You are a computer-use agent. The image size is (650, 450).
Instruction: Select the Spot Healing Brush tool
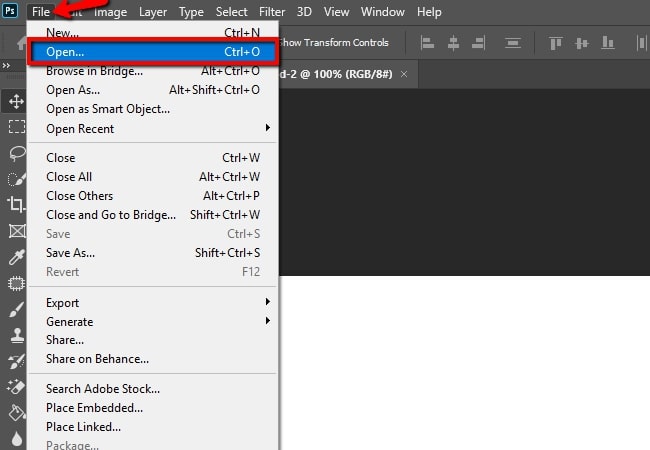[16, 283]
